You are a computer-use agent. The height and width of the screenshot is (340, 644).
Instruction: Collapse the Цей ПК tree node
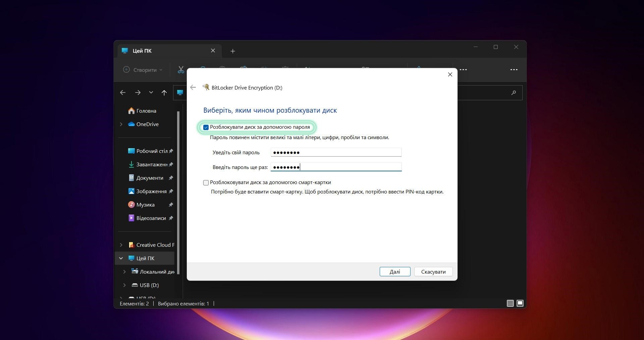point(121,259)
